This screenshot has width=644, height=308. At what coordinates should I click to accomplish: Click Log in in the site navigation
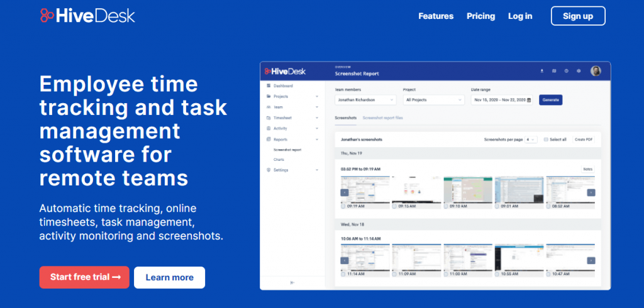coord(520,16)
